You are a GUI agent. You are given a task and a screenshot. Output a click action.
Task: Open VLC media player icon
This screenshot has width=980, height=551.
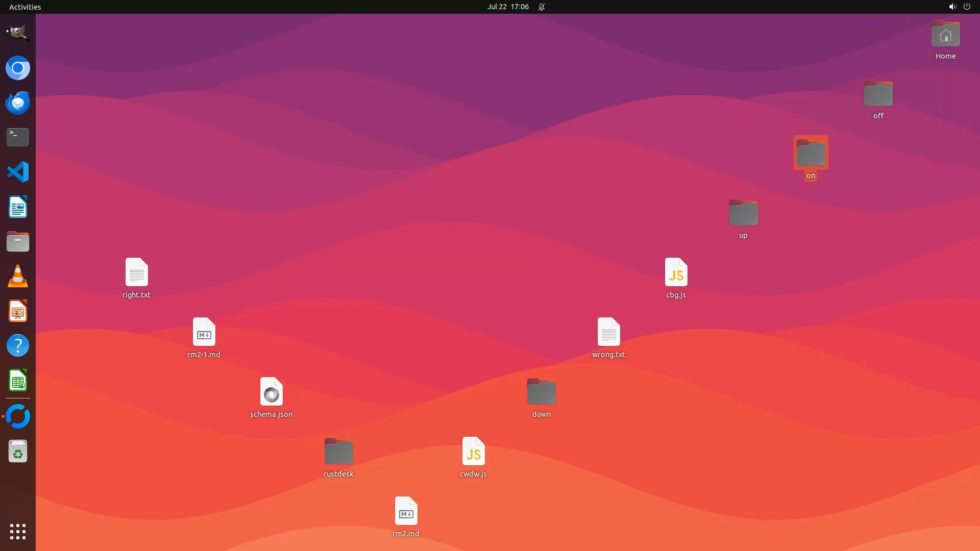pos(17,277)
